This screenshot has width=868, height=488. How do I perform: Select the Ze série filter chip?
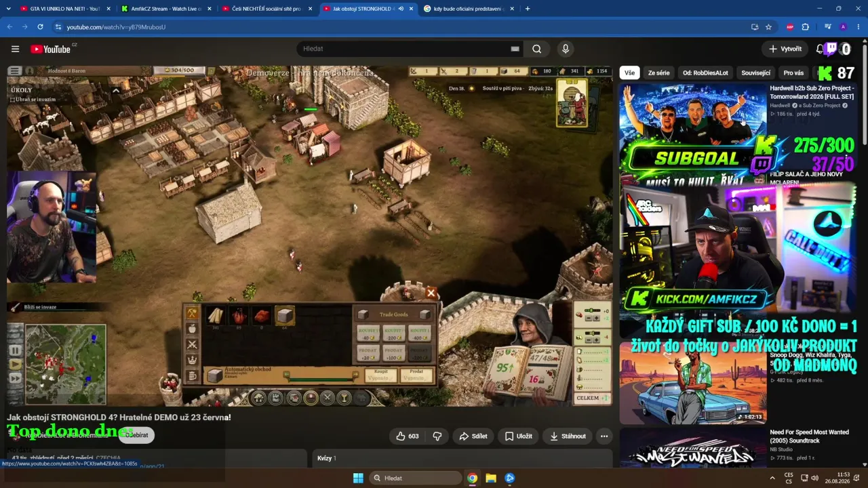(x=658, y=73)
